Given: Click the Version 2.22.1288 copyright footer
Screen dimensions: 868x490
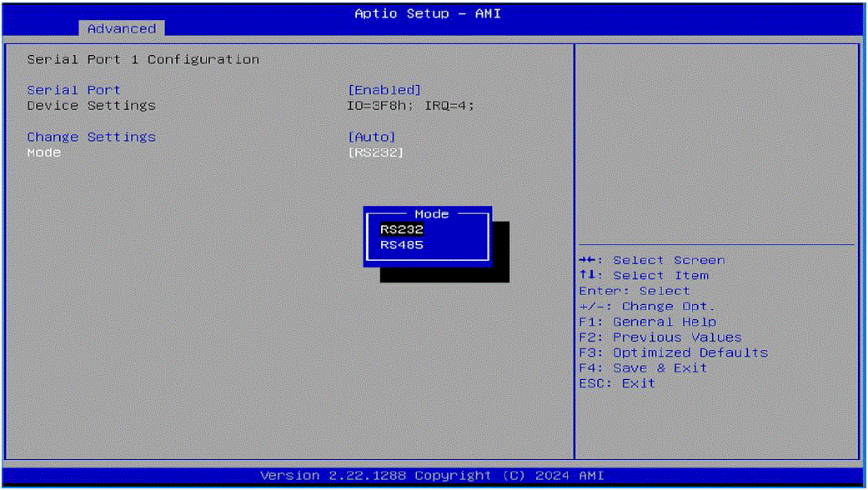Looking at the screenshot, I should point(432,476).
